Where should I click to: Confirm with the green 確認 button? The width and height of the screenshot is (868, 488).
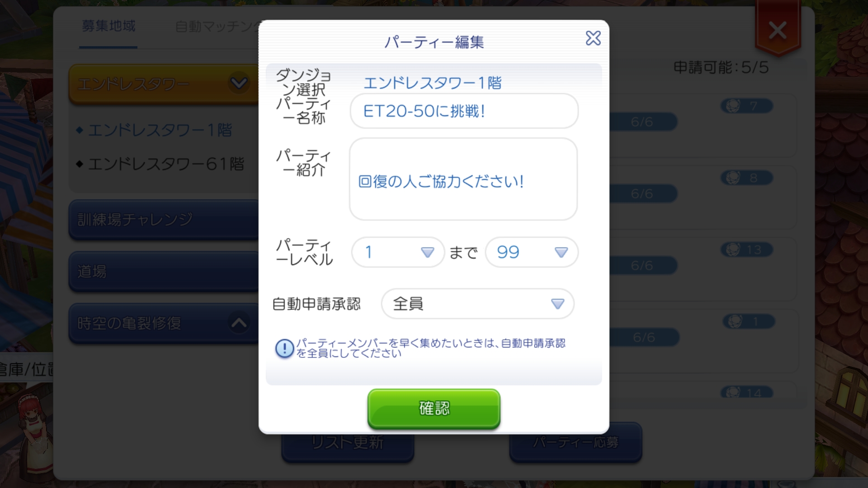[x=434, y=408]
